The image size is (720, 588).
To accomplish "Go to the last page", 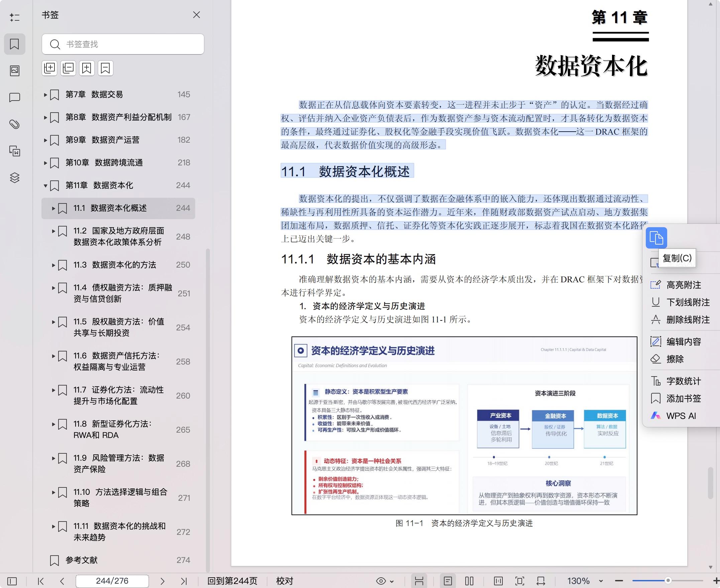I will pyautogui.click(x=184, y=581).
